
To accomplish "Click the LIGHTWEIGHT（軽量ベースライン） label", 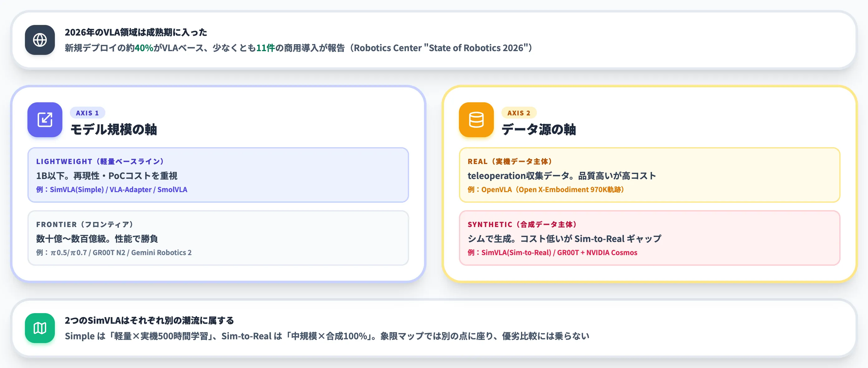I will pos(100,162).
